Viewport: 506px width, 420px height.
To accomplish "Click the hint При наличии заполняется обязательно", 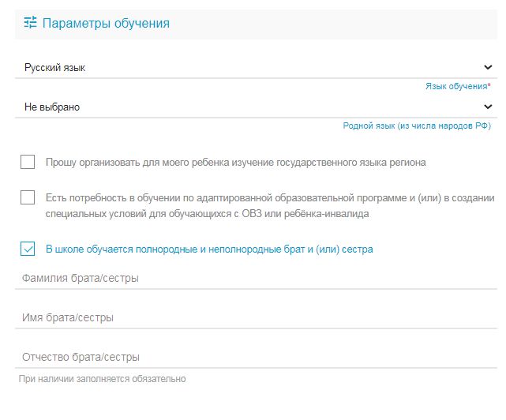I will point(103,379).
